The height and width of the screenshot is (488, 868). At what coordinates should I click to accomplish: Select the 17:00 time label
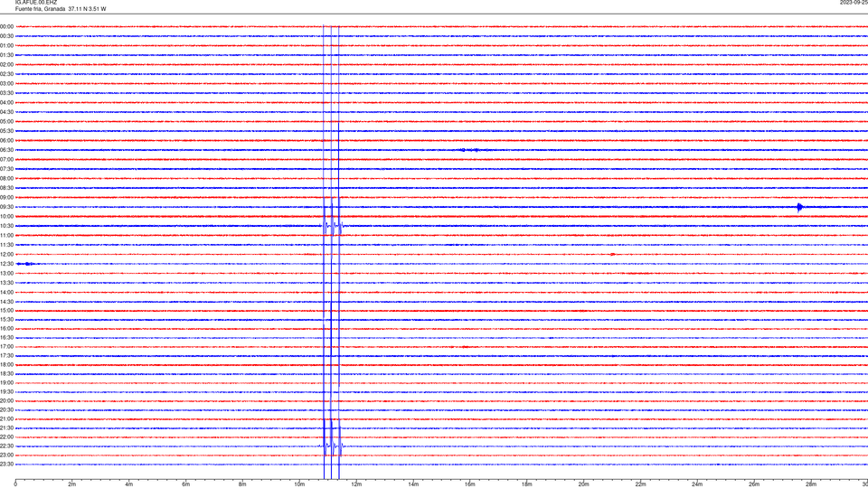click(x=6, y=347)
